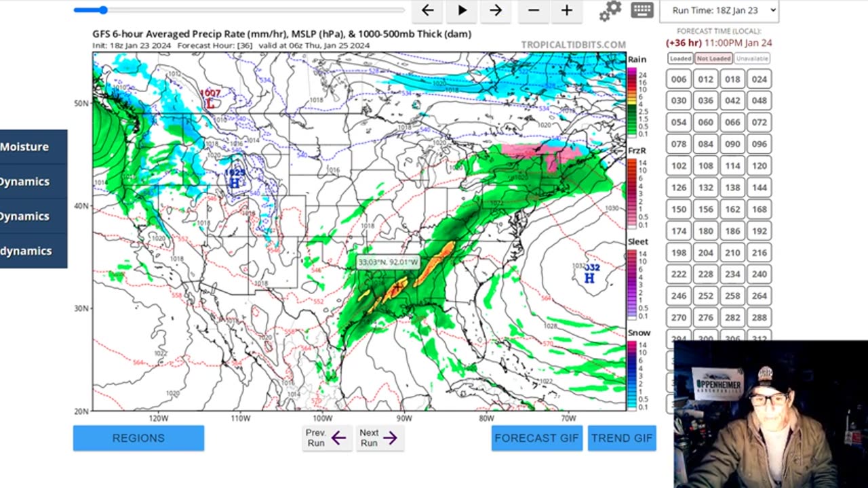
Task: Select forecast hour 084
Action: 706,144
